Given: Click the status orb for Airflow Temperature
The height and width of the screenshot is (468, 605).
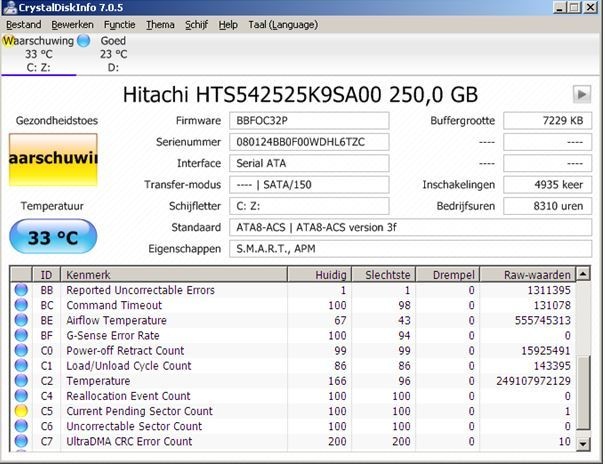Looking at the screenshot, I should click(21, 320).
